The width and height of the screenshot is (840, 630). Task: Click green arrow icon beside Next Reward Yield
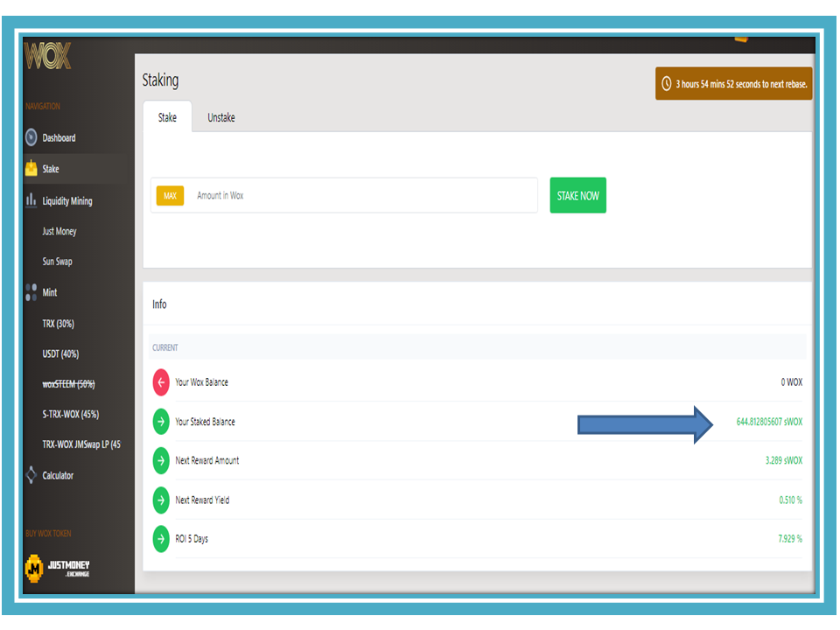pyautogui.click(x=161, y=500)
